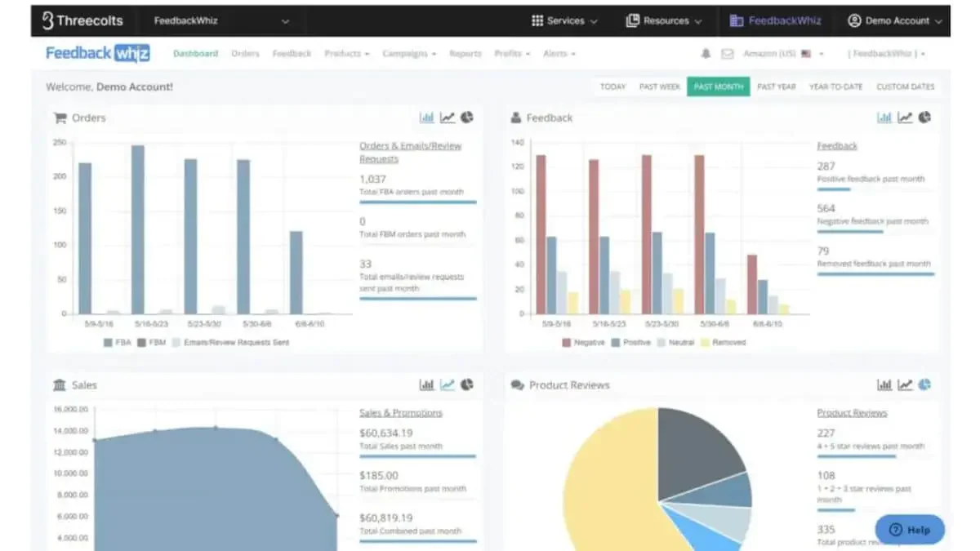Switch Sales panel to bar chart
980x551 pixels.
426,384
